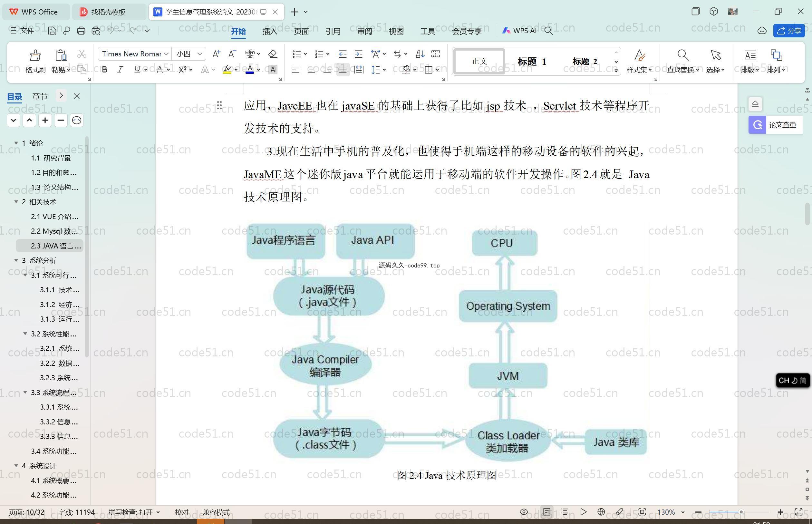Click the zoom slider handle in status bar
The height and width of the screenshot is (524, 812).
coord(740,512)
